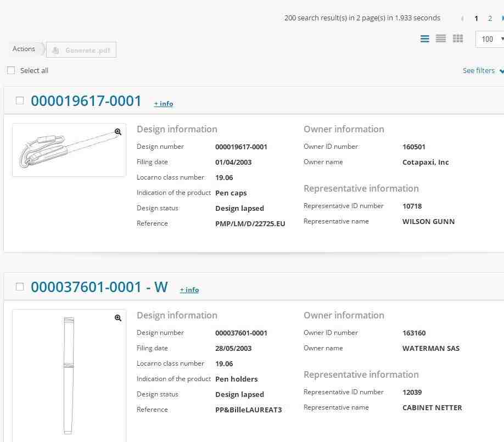
Task: Click product indication Pen holders
Action: (x=236, y=379)
